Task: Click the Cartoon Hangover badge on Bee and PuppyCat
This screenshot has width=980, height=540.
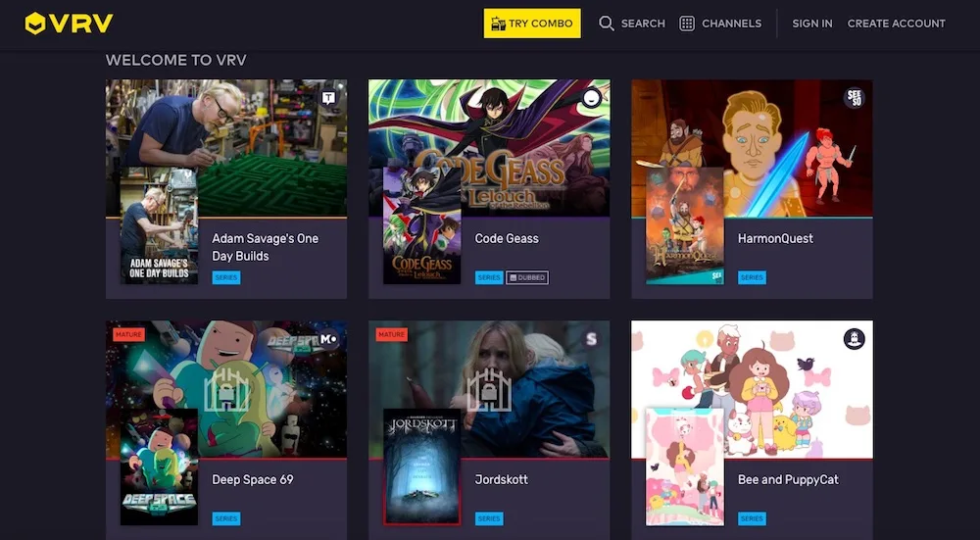Action: 854,339
